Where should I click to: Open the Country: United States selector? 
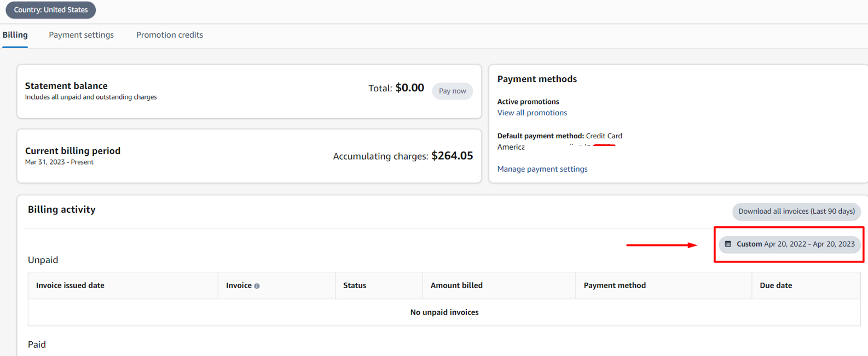(51, 10)
